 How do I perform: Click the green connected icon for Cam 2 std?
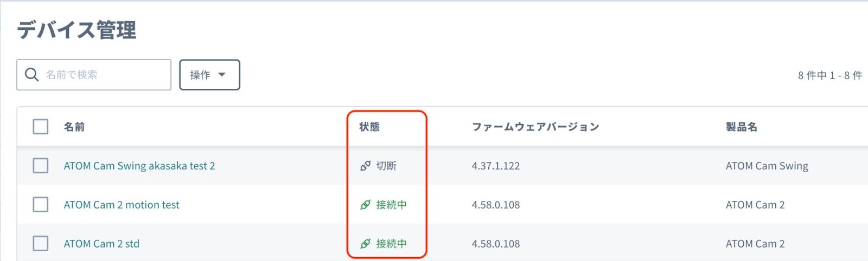366,244
